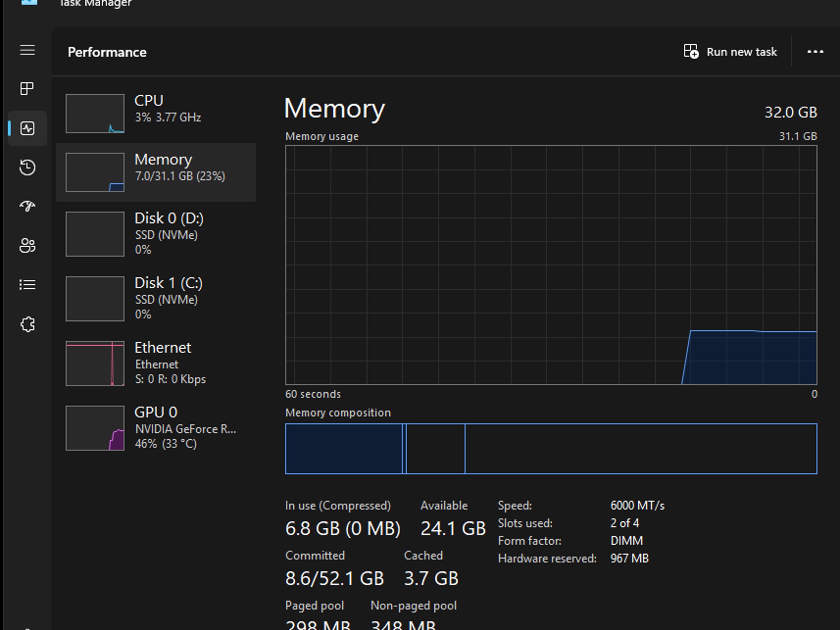
Task: Click the Cached value 3.7 GB
Action: point(431,578)
